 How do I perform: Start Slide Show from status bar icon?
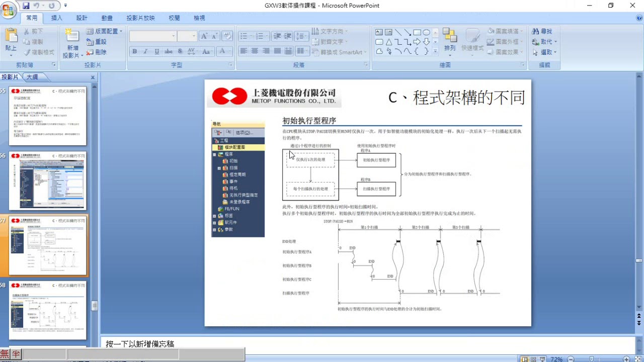[x=542, y=359]
